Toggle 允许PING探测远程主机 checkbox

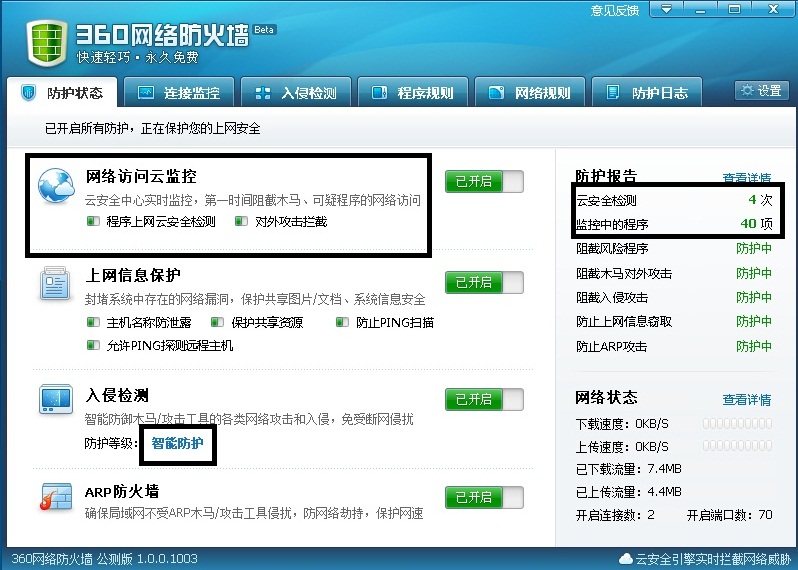click(x=93, y=346)
